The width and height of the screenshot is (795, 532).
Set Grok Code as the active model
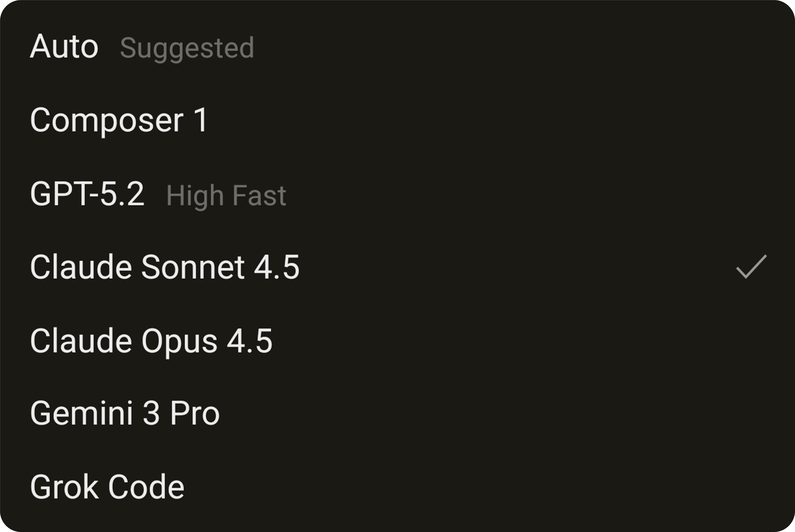[x=107, y=487]
